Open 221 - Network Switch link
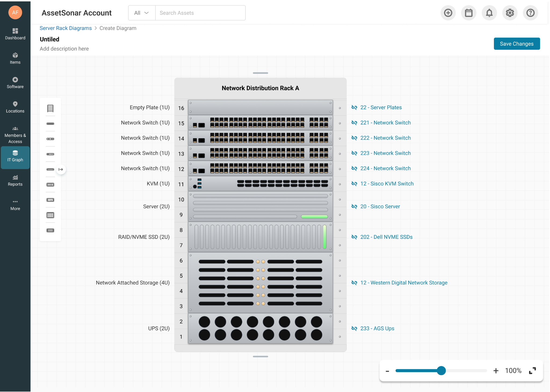 385,123
